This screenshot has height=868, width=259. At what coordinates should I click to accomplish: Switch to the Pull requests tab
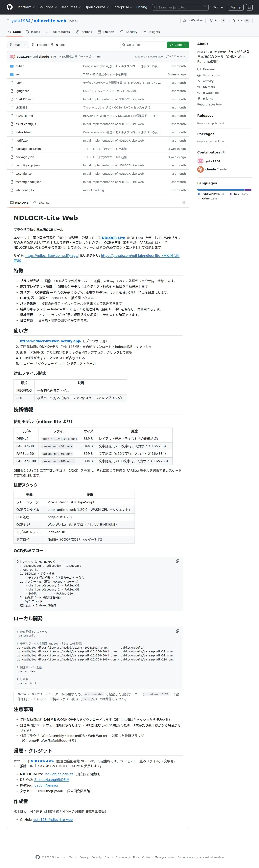58,32
